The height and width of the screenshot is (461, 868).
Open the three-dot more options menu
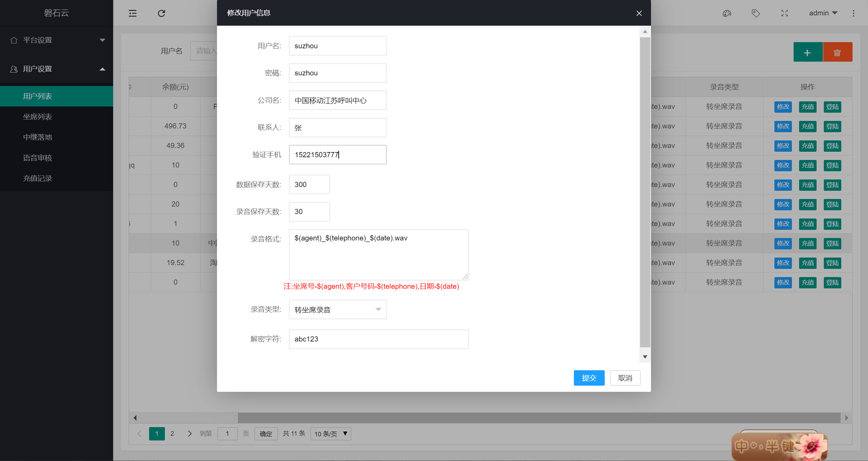853,13
